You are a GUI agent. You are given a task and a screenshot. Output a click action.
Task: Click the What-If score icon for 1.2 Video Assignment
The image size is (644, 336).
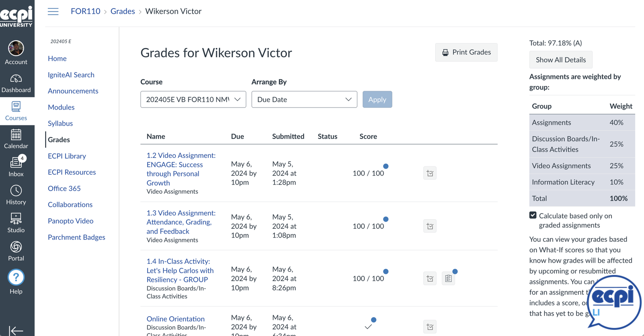coord(430,173)
